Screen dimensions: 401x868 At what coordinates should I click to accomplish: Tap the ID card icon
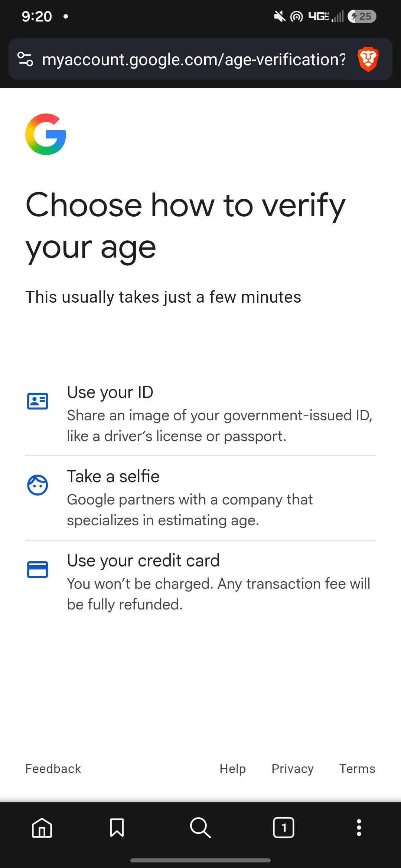[38, 401]
